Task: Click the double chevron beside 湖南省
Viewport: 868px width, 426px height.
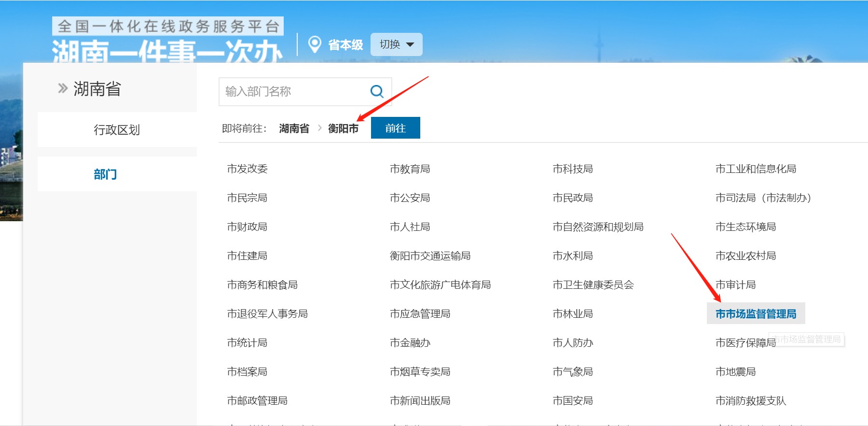Action: (63, 88)
